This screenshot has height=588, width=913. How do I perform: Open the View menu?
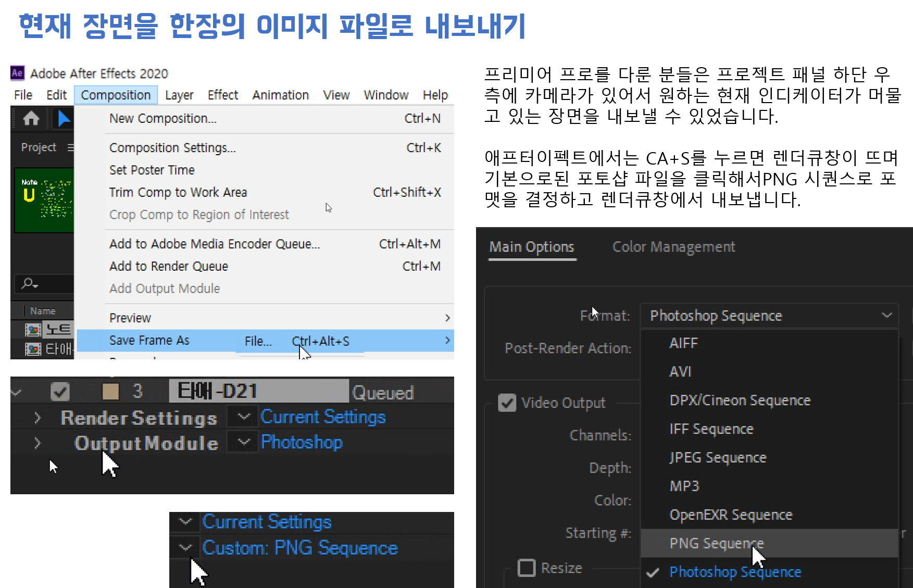point(336,95)
